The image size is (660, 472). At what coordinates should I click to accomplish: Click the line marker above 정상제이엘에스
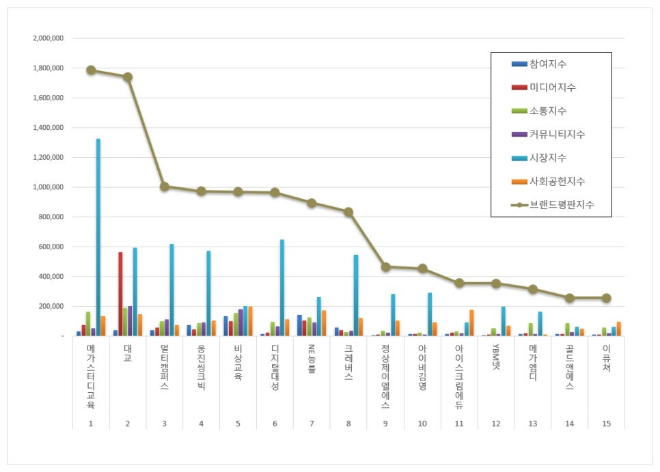(385, 267)
